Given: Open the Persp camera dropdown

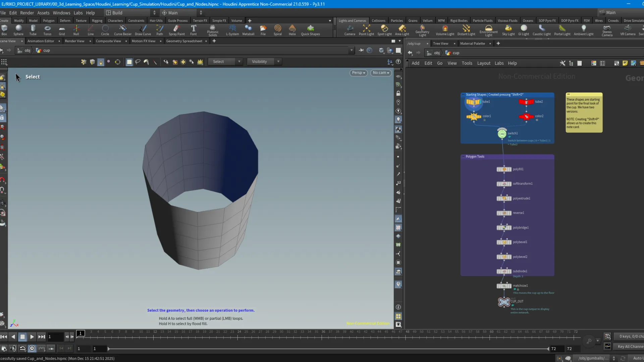Looking at the screenshot, I should (x=358, y=73).
